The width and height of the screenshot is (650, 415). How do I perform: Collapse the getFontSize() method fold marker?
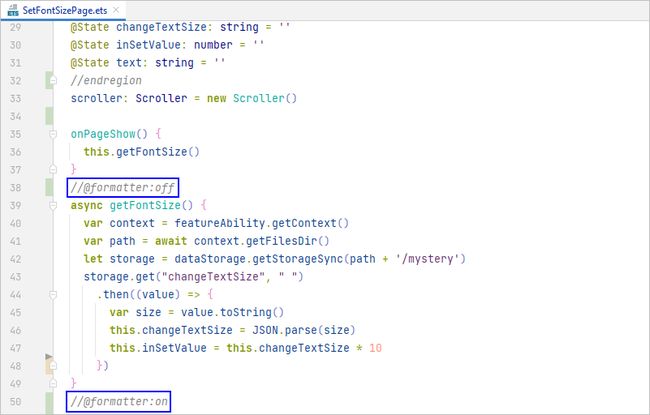[x=53, y=205]
